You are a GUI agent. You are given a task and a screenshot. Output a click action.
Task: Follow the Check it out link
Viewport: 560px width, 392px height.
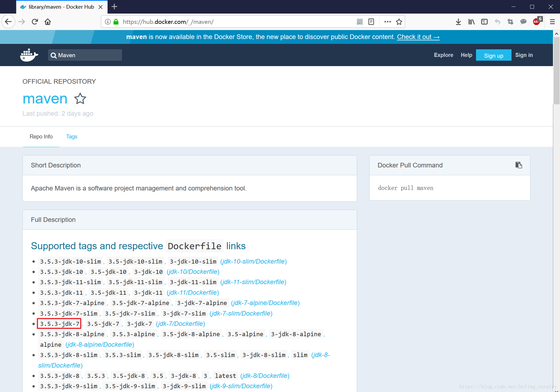(418, 37)
